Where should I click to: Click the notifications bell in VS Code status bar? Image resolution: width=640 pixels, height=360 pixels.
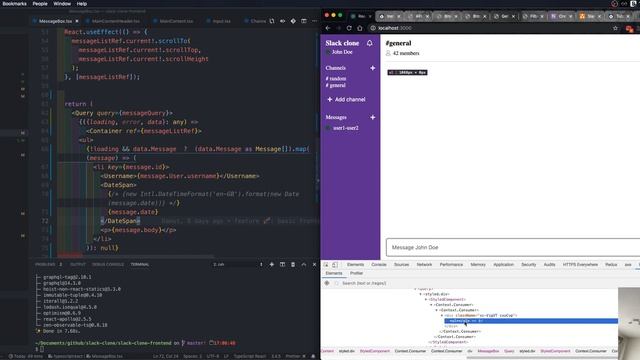click(313, 356)
